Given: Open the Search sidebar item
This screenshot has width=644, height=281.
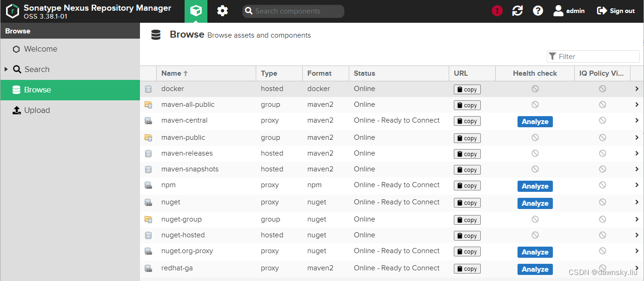Looking at the screenshot, I should [70, 69].
